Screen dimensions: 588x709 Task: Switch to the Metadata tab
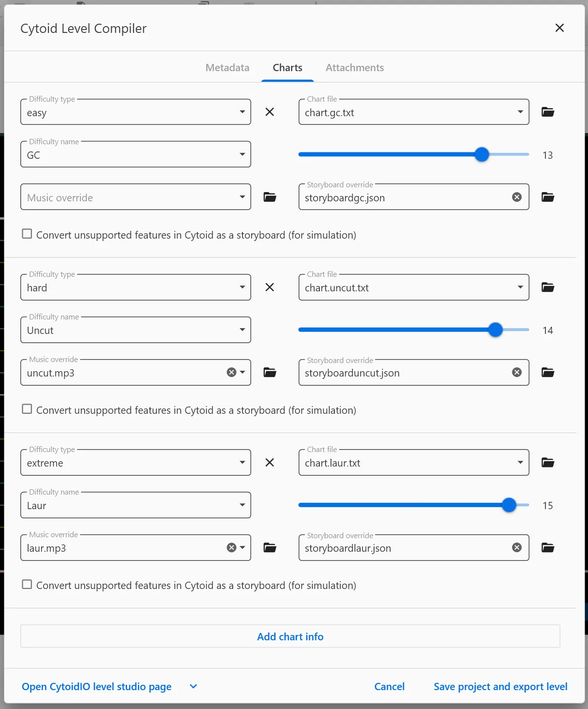tap(227, 68)
